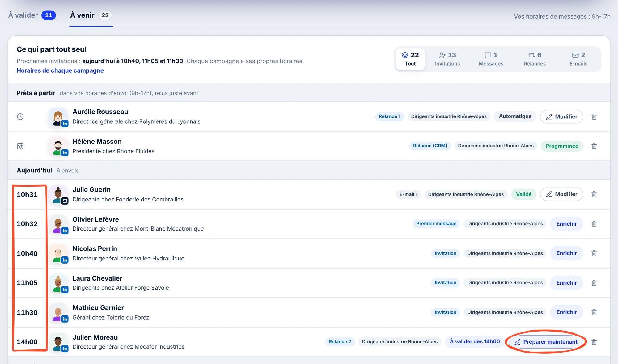
Task: Delete Aurélie Rousseau's scheduled relance
Action: [x=594, y=117]
